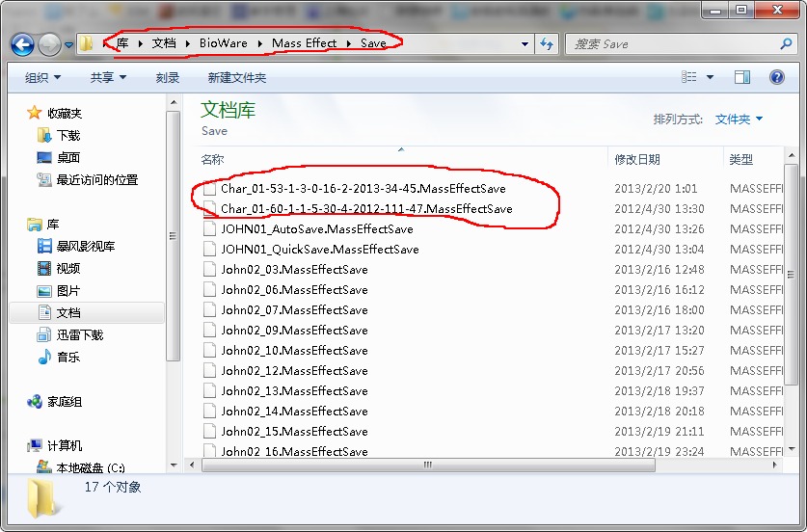807x532 pixels.
Task: Select file Char_01-53-1-3-0-16-2-2013-34-45.MassEffectSave
Action: tap(363, 189)
